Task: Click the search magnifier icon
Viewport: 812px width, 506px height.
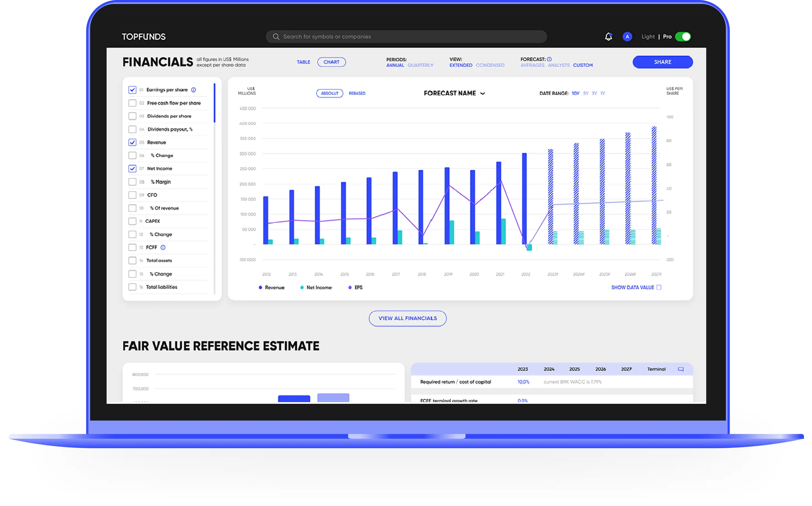Action: [x=276, y=36]
